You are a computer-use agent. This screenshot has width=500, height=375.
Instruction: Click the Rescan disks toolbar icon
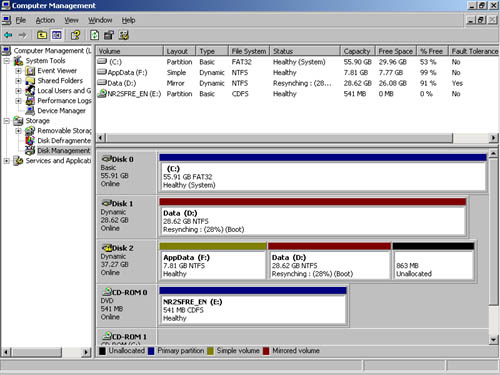pos(124,35)
